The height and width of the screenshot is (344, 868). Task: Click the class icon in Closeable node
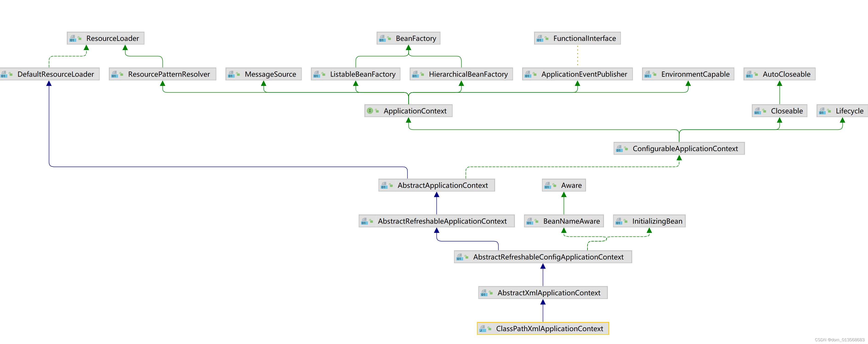tap(757, 111)
